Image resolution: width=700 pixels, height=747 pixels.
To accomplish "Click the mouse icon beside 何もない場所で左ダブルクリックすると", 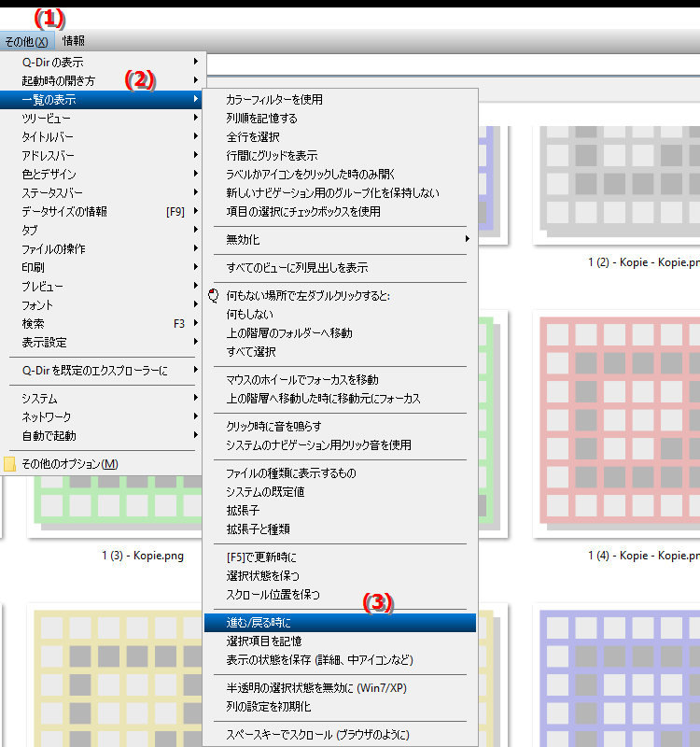I will tap(214, 295).
